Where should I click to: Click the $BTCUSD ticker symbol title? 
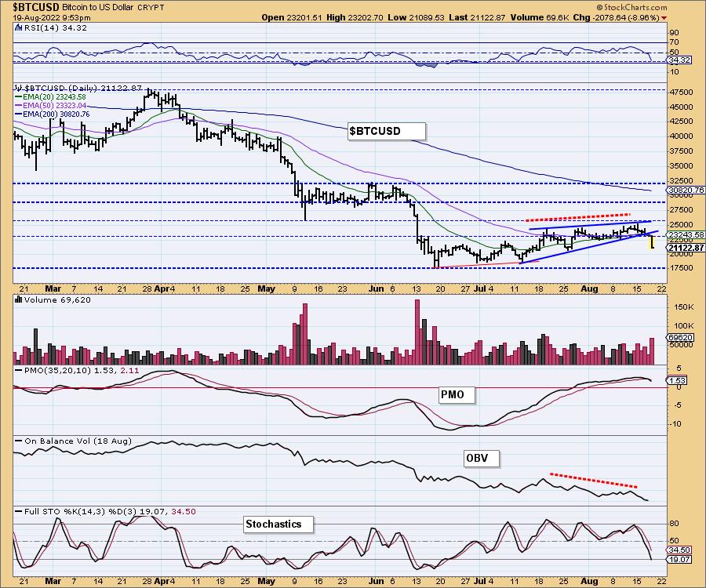click(36, 7)
